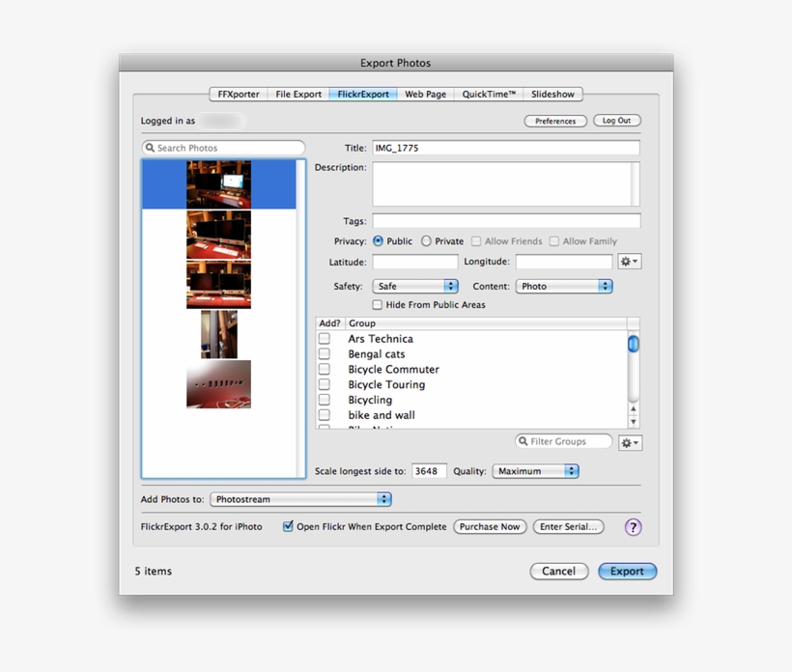Check the Bicycle Commuter group box

click(x=325, y=369)
